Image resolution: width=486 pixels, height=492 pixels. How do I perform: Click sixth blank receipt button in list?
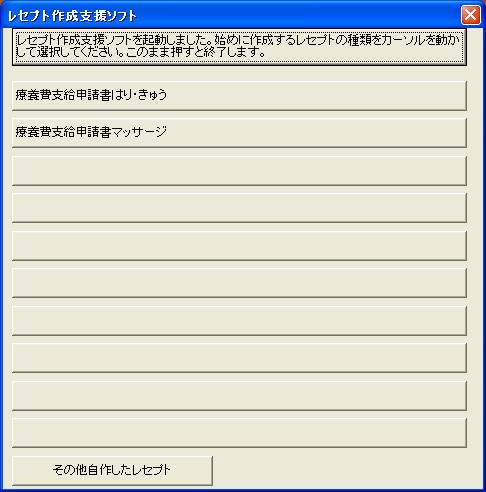click(239, 358)
